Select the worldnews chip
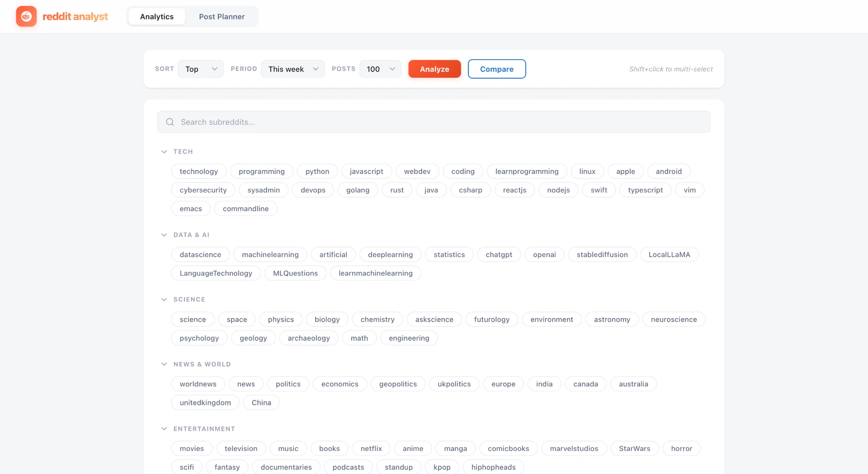The width and height of the screenshot is (868, 474). [x=198, y=384]
